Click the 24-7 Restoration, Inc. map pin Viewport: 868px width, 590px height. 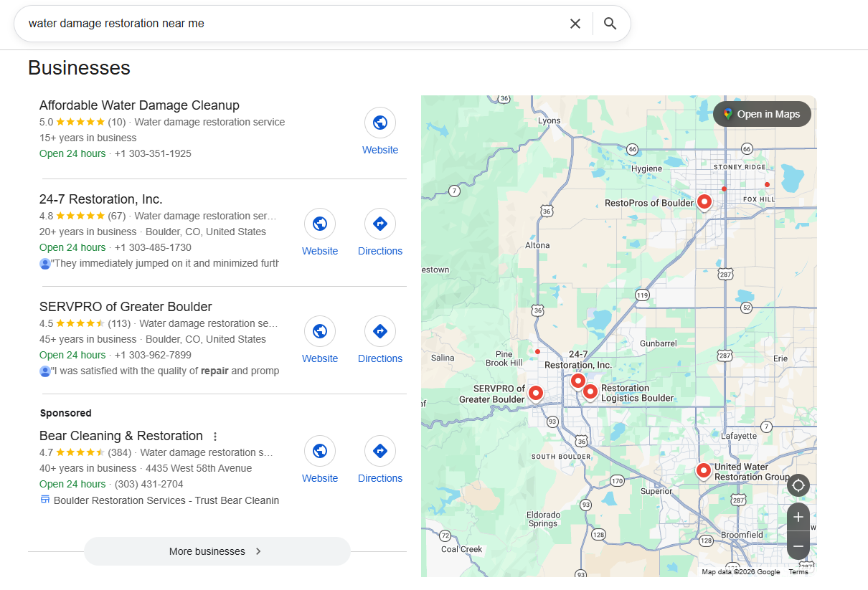(x=578, y=381)
